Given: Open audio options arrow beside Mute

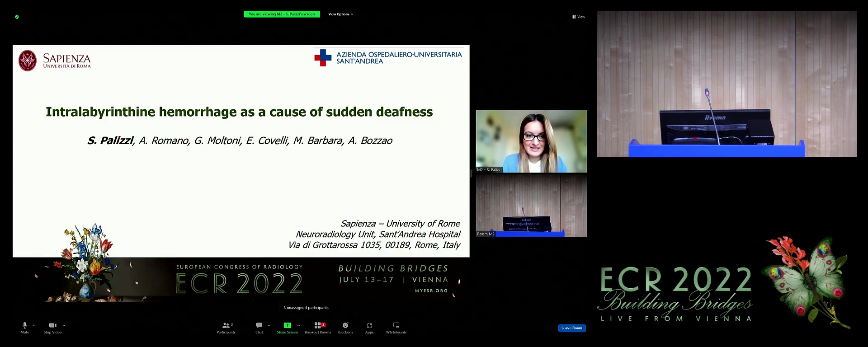Looking at the screenshot, I should click(34, 325).
